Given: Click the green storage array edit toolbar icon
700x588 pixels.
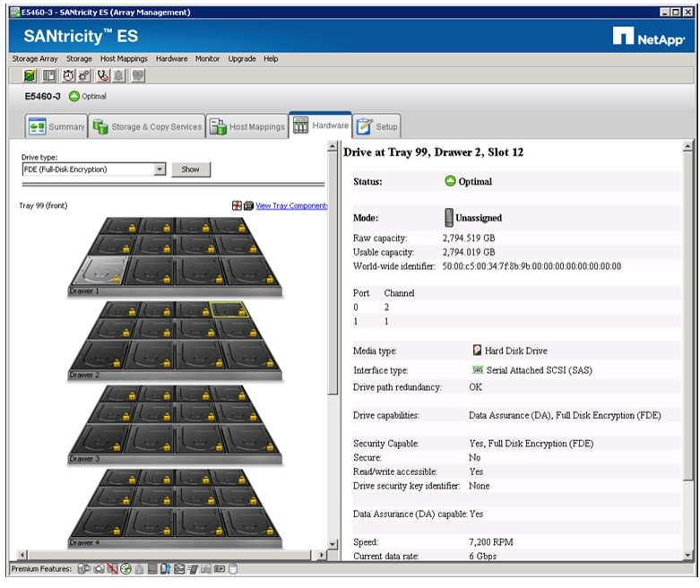Looking at the screenshot, I should pos(30,75).
